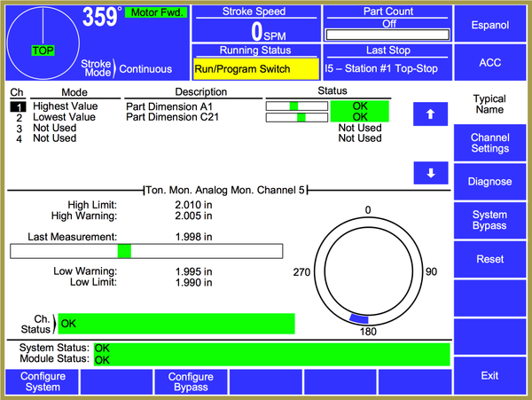The width and height of the screenshot is (532, 400).
Task: Click the blue marker near 180 degrees
Action: point(359,318)
